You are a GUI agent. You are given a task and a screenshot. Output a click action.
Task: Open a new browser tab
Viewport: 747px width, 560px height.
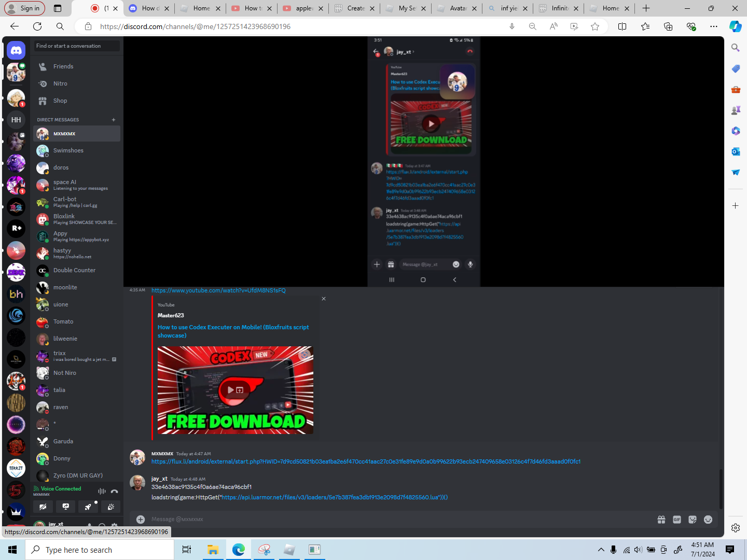[x=646, y=8]
